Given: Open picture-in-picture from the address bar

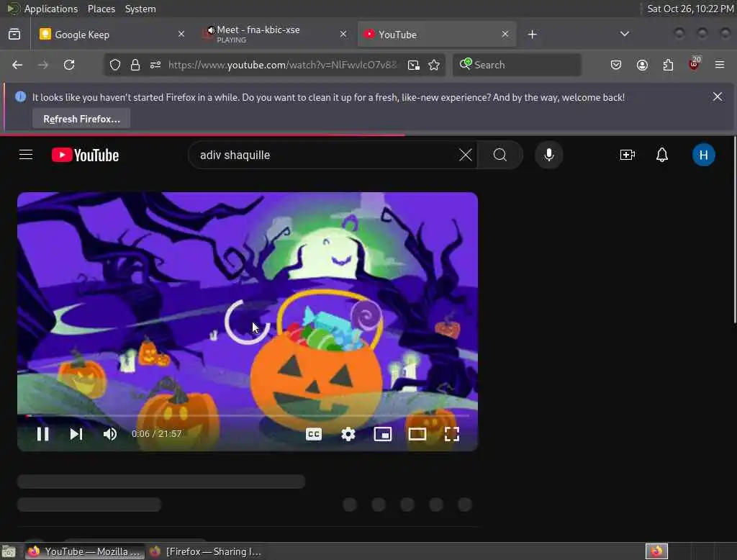Looking at the screenshot, I should (414, 65).
